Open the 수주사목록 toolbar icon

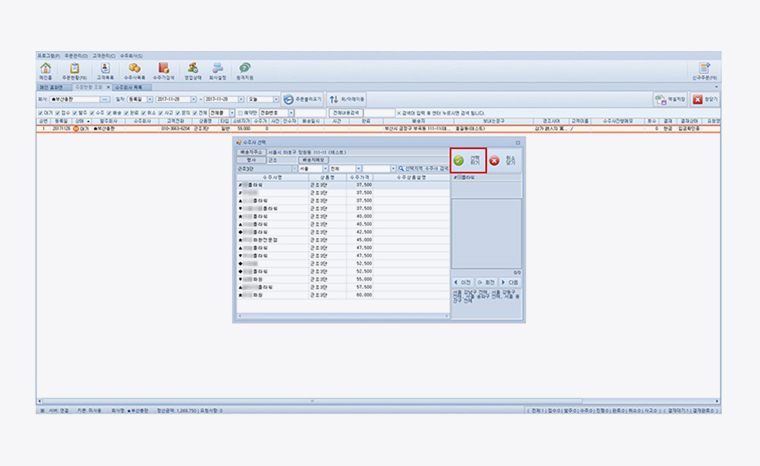coord(134,70)
